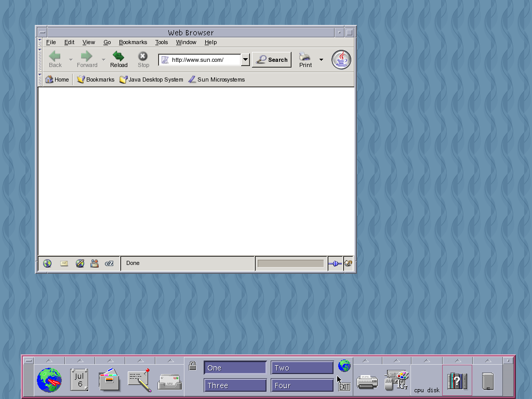Screen dimensions: 532x399
Task: Click the Navigator globe icon in status bar
Action: tap(47, 263)
